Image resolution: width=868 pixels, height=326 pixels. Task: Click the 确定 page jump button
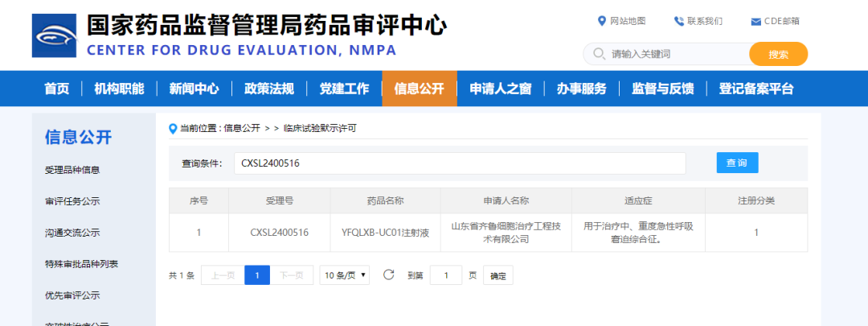click(498, 276)
